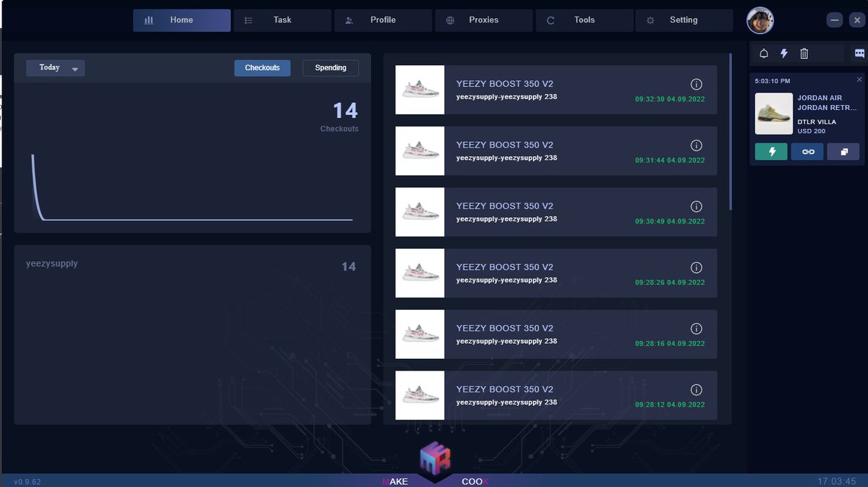Click Yeezy thumbnail of 09:31:44 checkout
This screenshot has width=868, height=487.
coord(420,151)
